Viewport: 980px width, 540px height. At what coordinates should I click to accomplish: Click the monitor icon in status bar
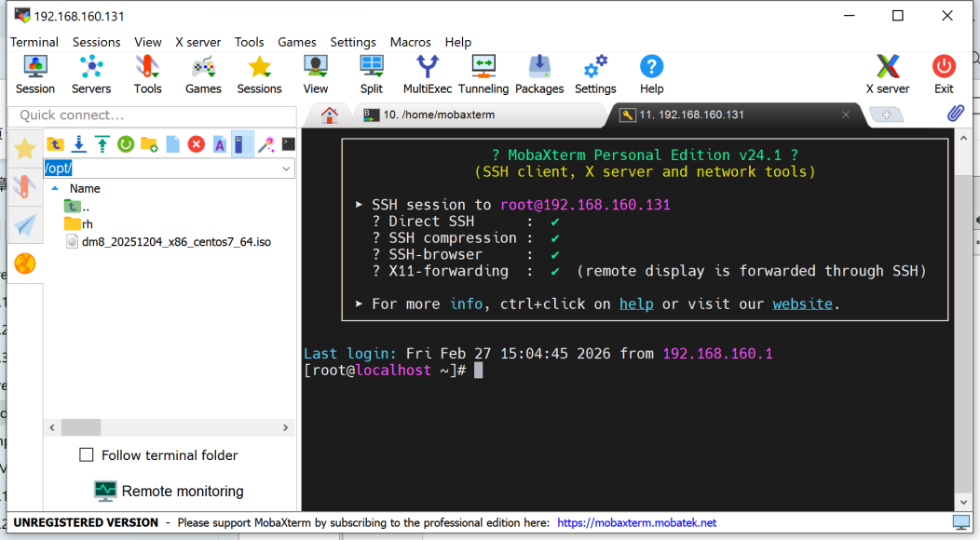[960, 522]
